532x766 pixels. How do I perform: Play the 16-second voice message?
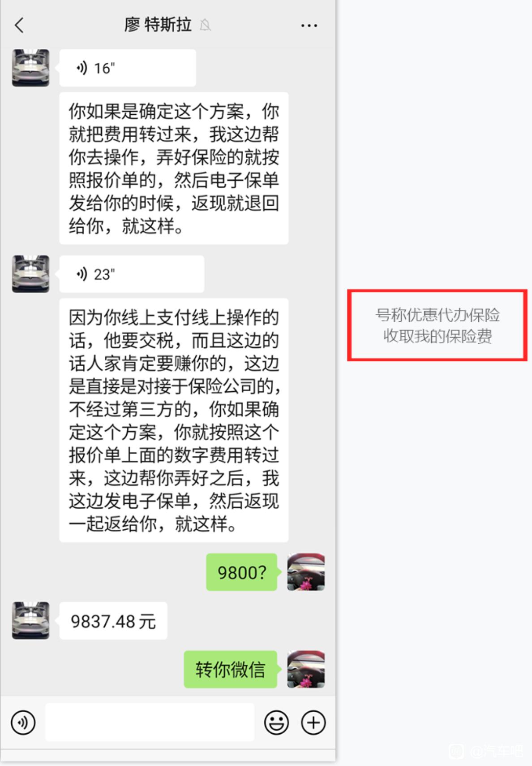tap(128, 68)
